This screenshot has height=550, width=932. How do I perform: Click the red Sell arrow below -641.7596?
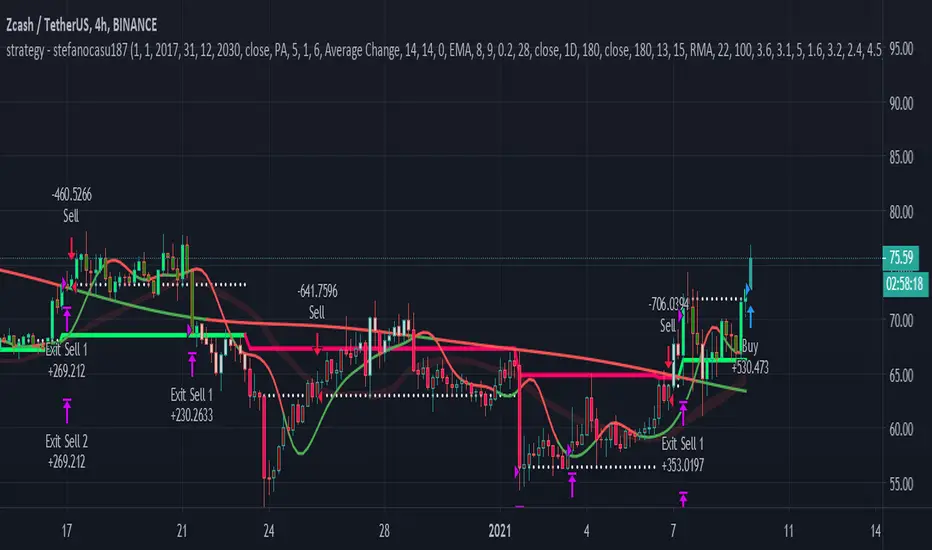coord(317,344)
